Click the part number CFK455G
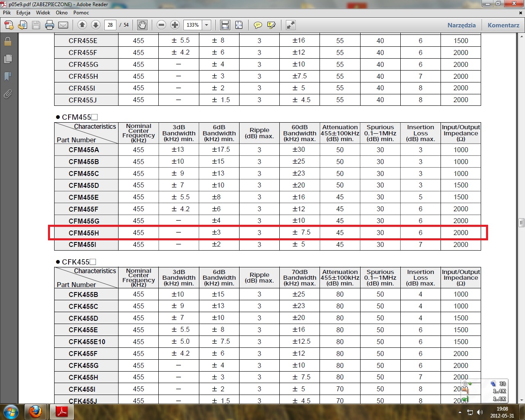The image size is (525, 420). [84, 366]
